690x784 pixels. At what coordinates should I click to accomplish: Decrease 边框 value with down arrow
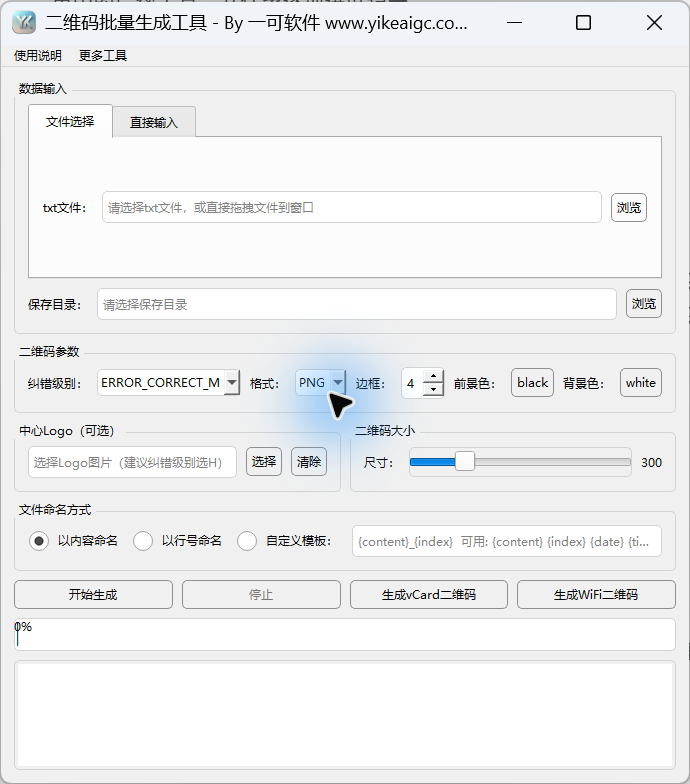coord(434,390)
